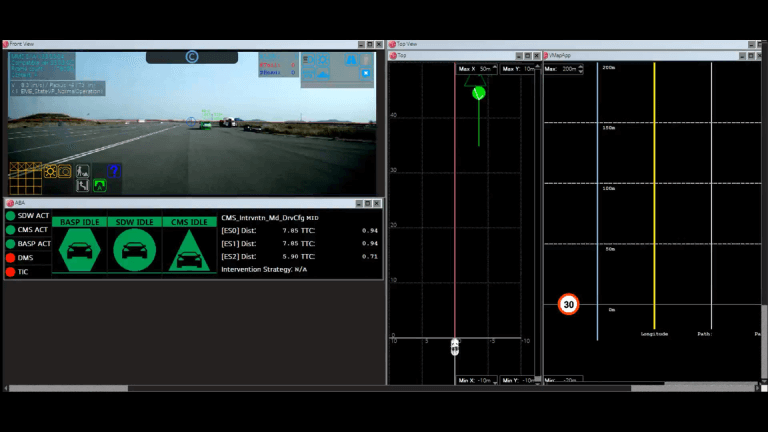Click the blue question mark help icon
Image resolution: width=768 pixels, height=432 pixels.
click(115, 170)
